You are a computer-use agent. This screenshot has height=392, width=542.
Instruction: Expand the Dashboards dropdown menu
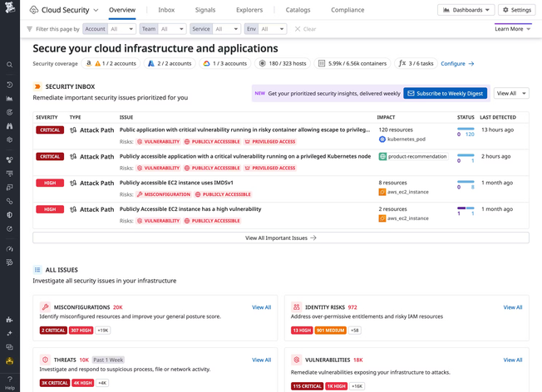[x=466, y=10]
